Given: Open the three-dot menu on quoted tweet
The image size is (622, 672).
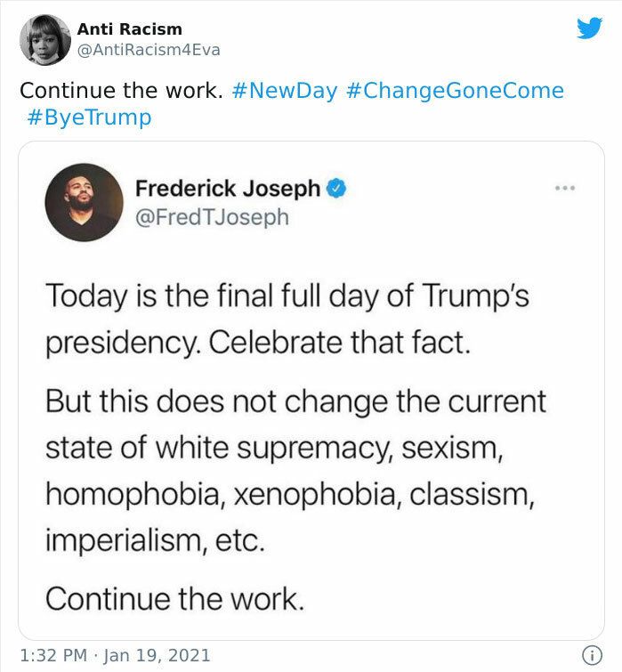Looking at the screenshot, I should [564, 188].
